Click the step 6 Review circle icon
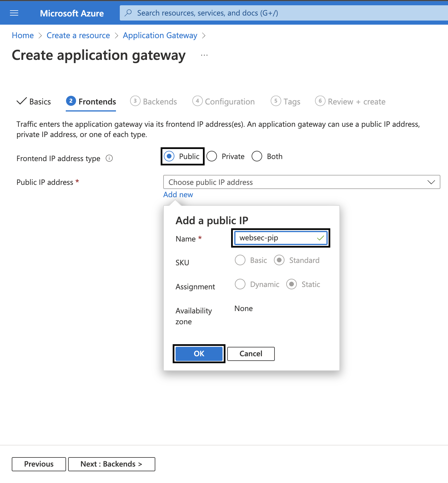This screenshot has height=483, width=448. 320,101
